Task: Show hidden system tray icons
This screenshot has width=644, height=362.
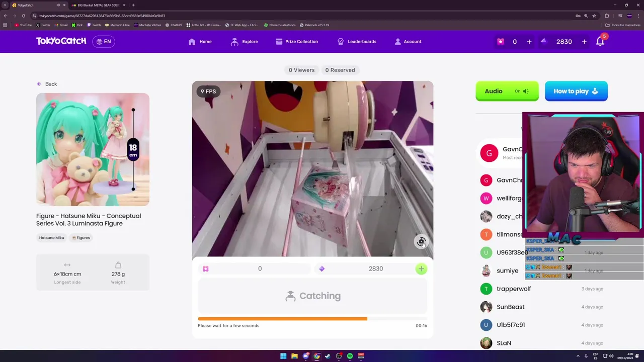Action: coord(578,356)
